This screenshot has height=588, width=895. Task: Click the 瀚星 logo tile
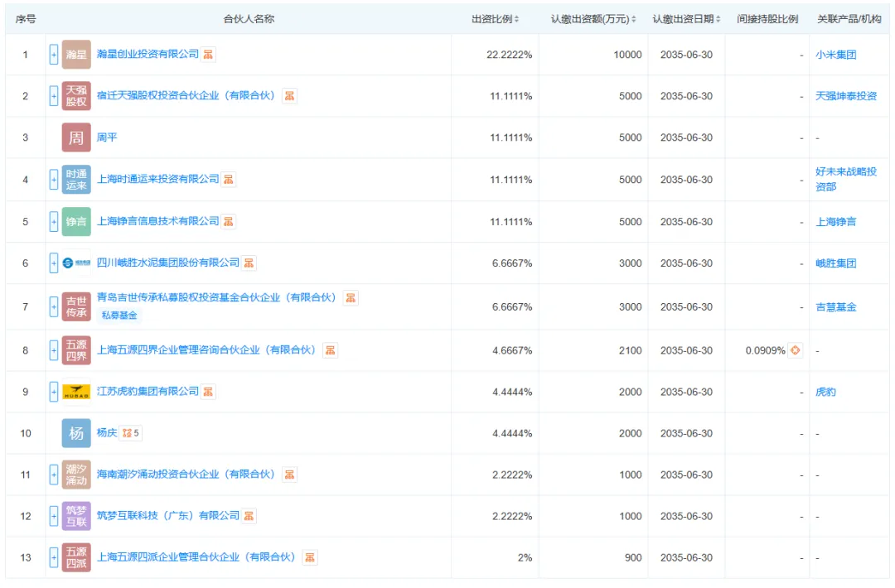[76, 55]
